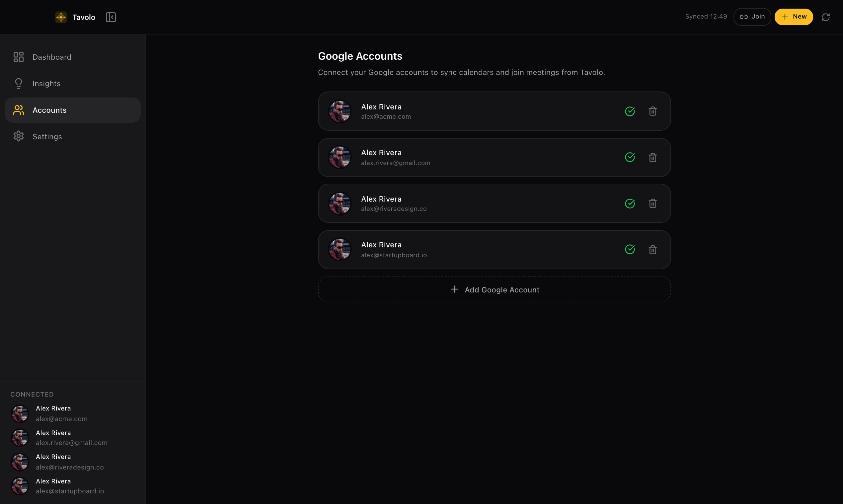The width and height of the screenshot is (843, 504).
Task: Click the refresh sync icon
Action: coord(825,17)
